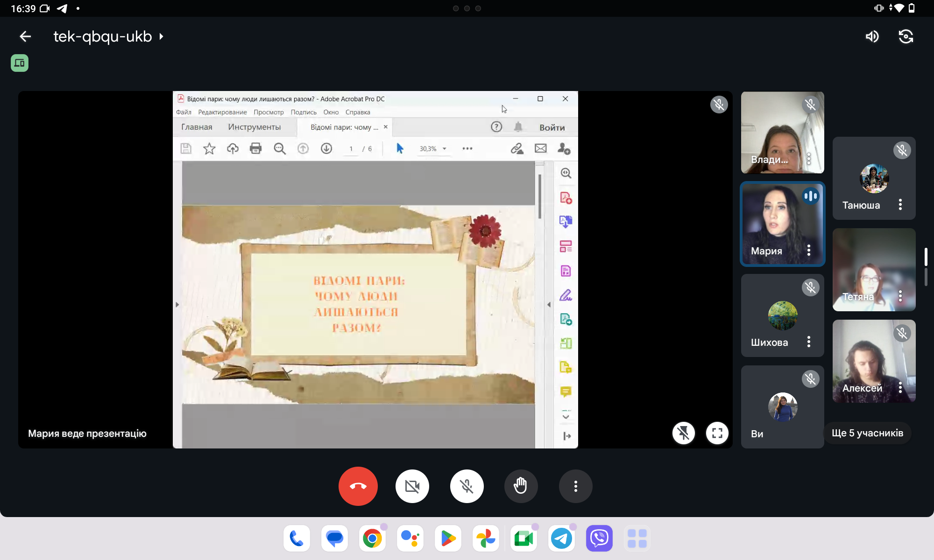The width and height of the screenshot is (934, 560).
Task: Open options menu for Мария tile
Action: [x=808, y=251]
